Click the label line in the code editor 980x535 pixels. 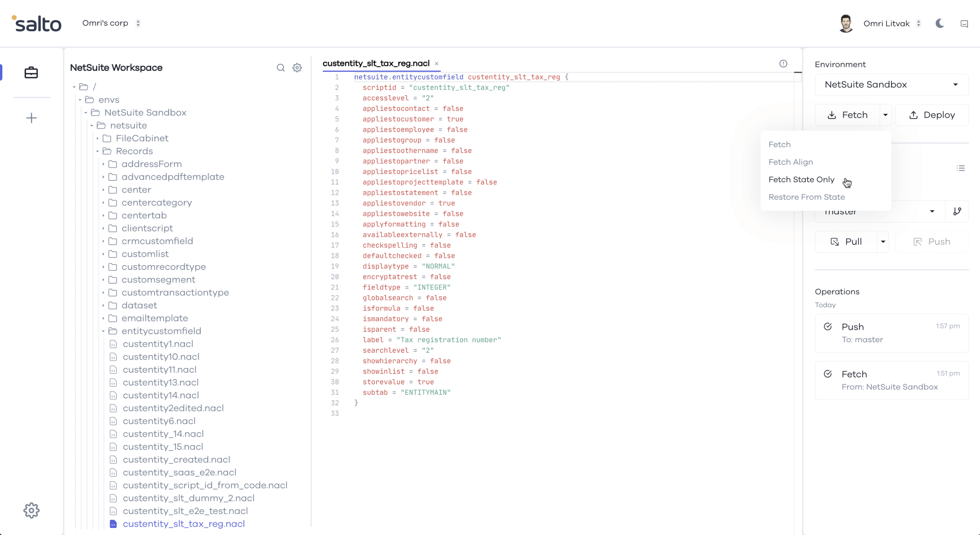431,340
